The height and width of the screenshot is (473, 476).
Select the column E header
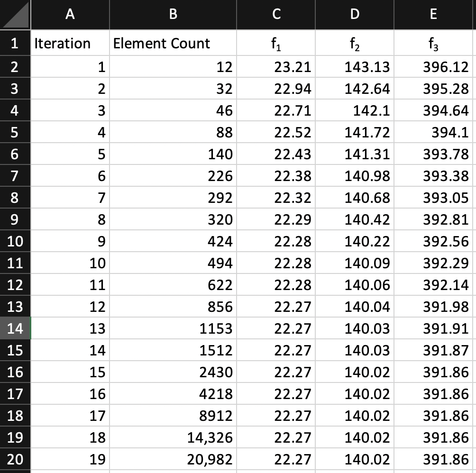pos(433,15)
